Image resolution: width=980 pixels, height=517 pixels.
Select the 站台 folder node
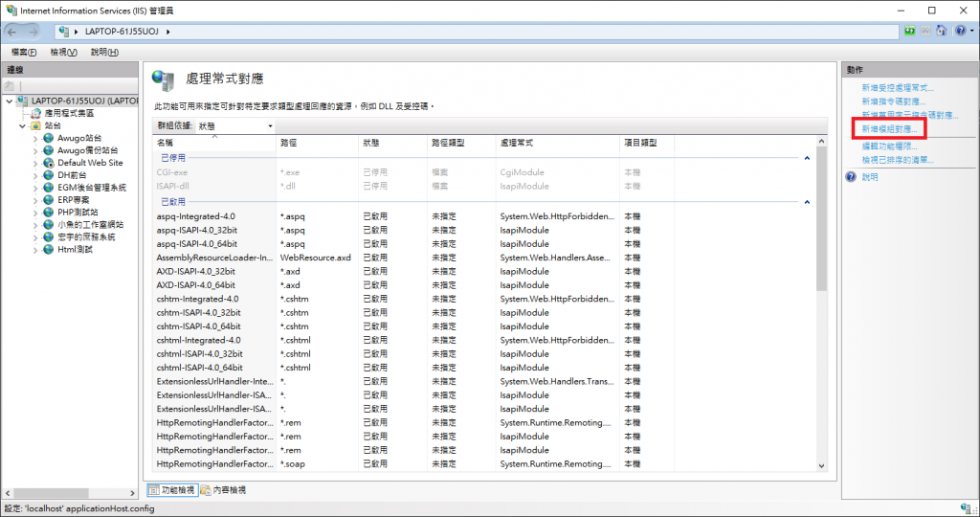pyautogui.click(x=54, y=125)
